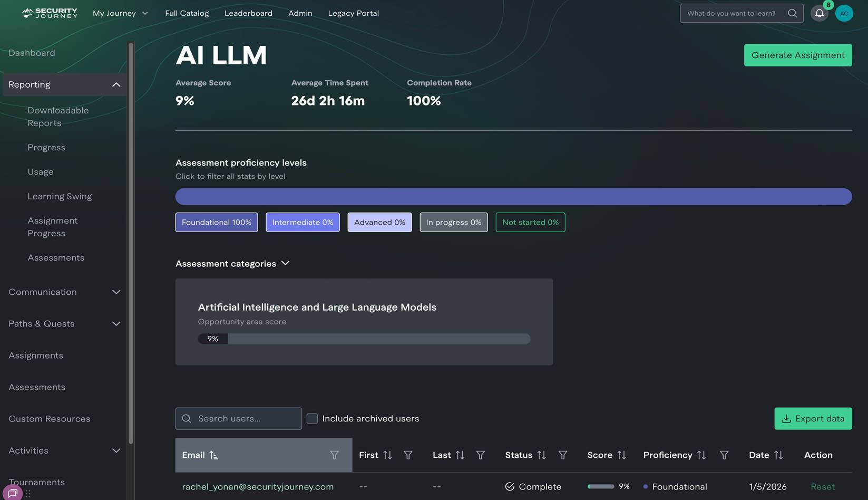This screenshot has height=500, width=868.
Task: Click the Complete status cell
Action: (x=533, y=487)
